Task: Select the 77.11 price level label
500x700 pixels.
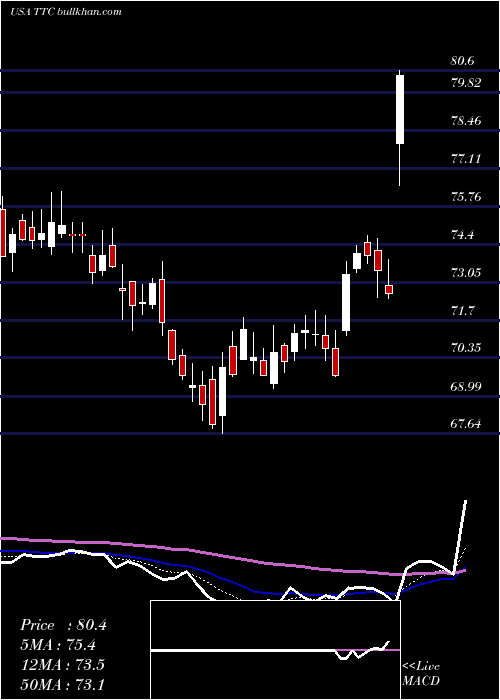Action: tap(466, 158)
